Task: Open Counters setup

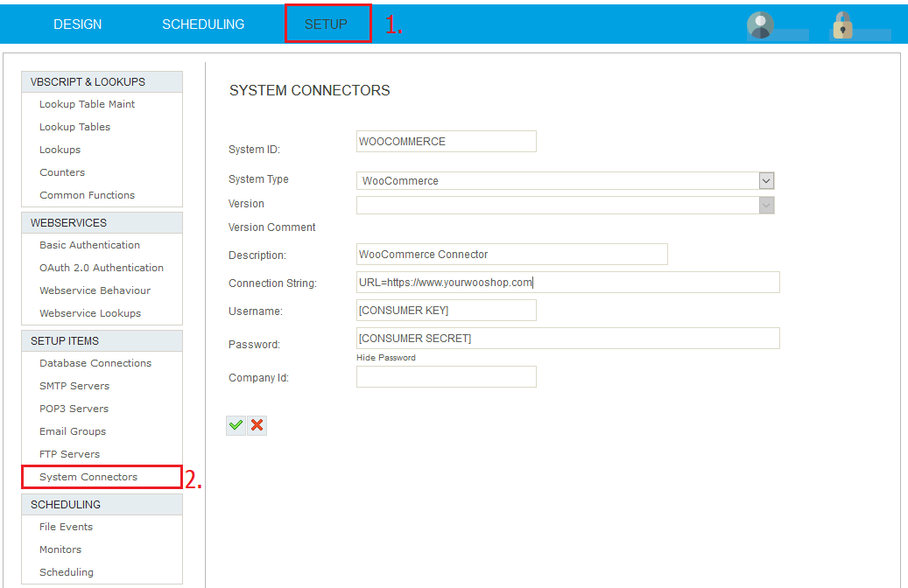Action: pos(62,172)
